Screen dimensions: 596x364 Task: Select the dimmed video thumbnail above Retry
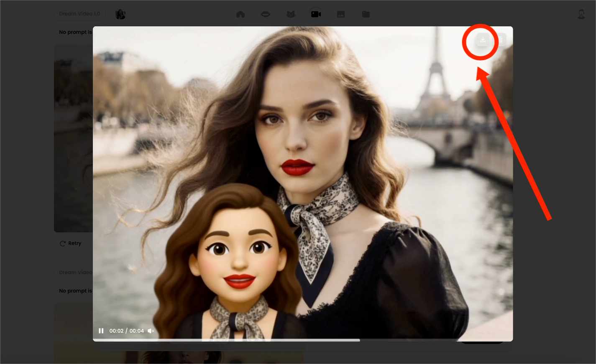[73, 138]
